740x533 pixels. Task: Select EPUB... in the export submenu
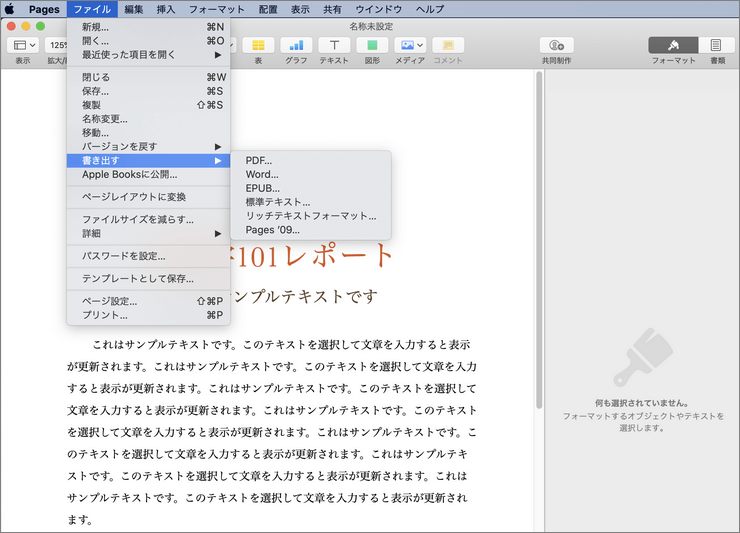(263, 188)
